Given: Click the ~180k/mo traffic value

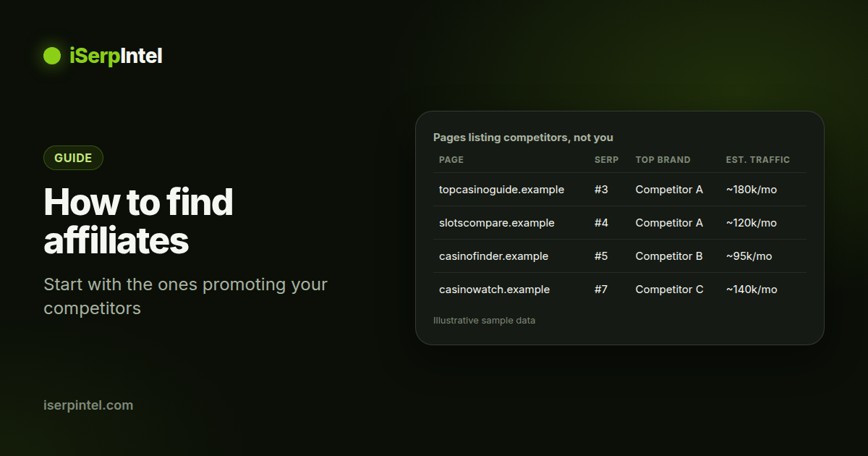Looking at the screenshot, I should coord(752,190).
